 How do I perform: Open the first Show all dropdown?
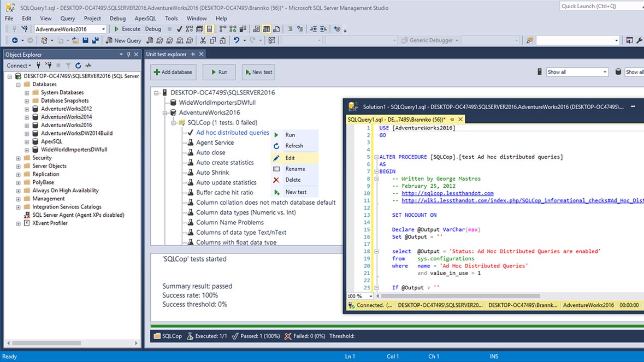pos(577,72)
